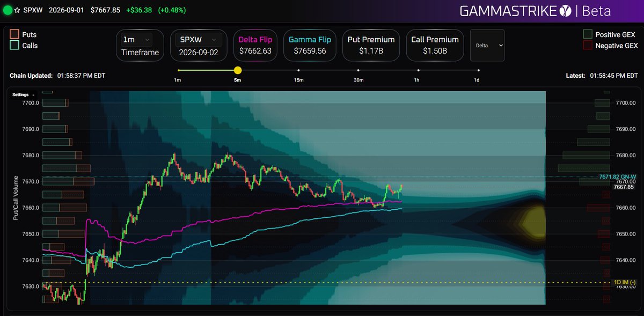The image size is (644, 316).
Task: Click the GammaStrike logo emblem
Action: [565, 10]
